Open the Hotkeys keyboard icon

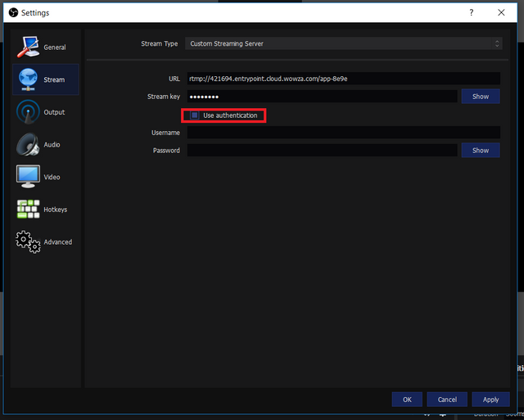(x=28, y=209)
